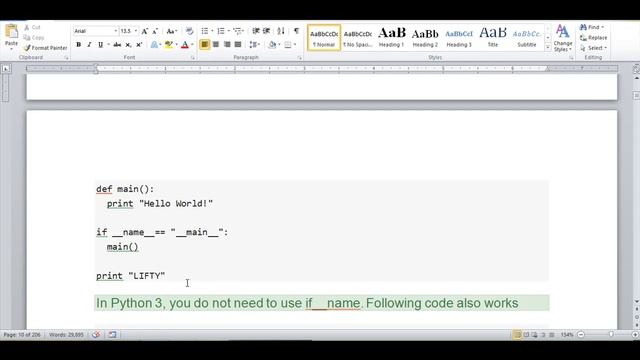Viewport: 640px width, 360px height.
Task: Click the Words 29,895 count
Action: pos(66,335)
